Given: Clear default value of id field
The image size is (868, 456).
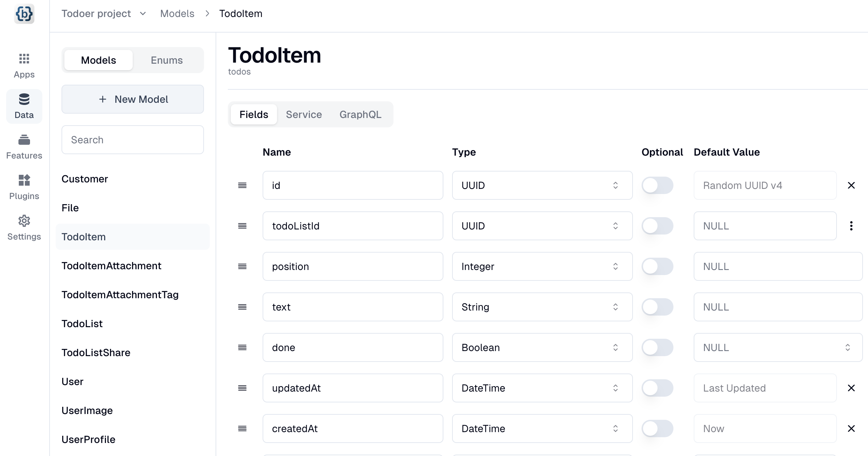Looking at the screenshot, I should (x=851, y=186).
